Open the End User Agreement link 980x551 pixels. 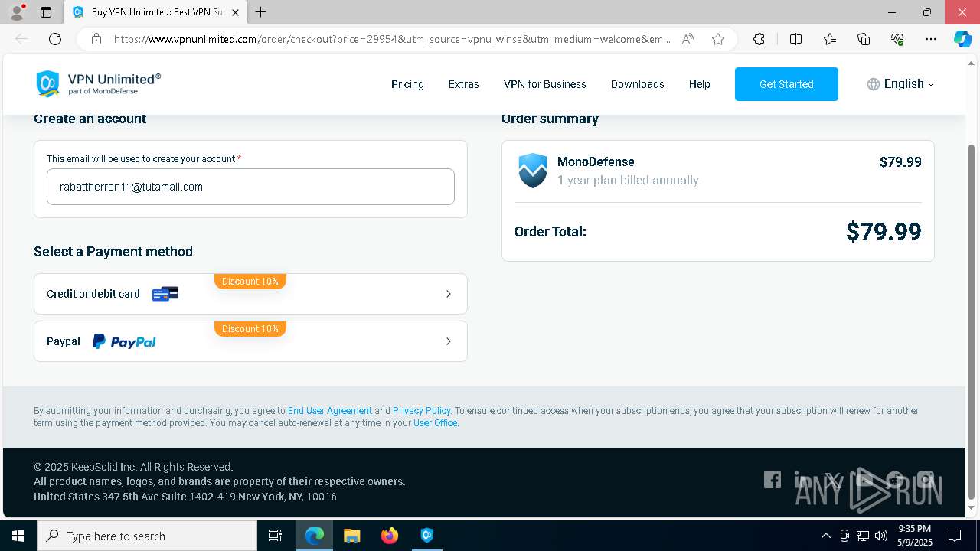coord(330,411)
